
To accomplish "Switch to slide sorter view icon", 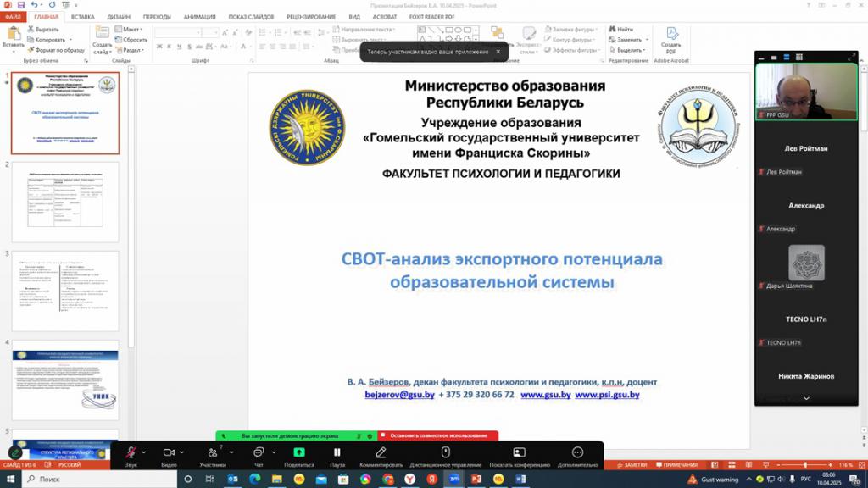I will 732,465.
